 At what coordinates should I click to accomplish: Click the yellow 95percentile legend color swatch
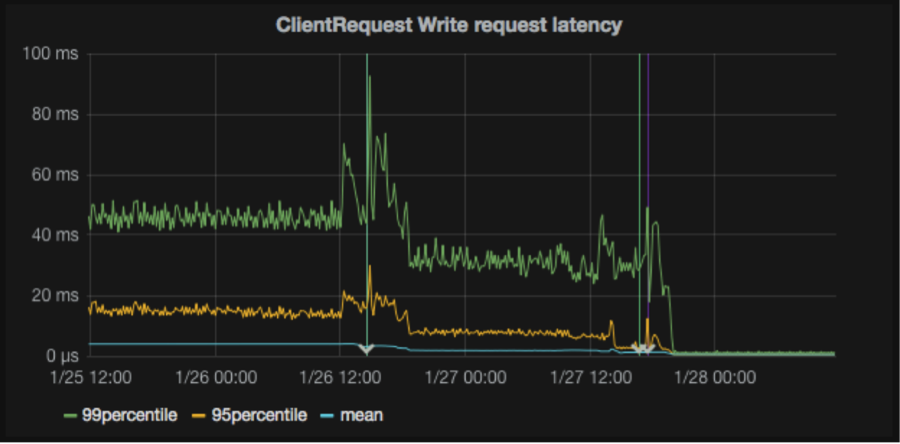(x=200, y=415)
